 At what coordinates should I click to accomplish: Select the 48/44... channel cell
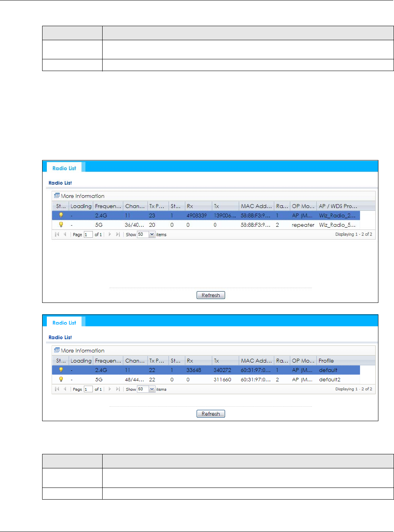pyautogui.click(x=135, y=379)
